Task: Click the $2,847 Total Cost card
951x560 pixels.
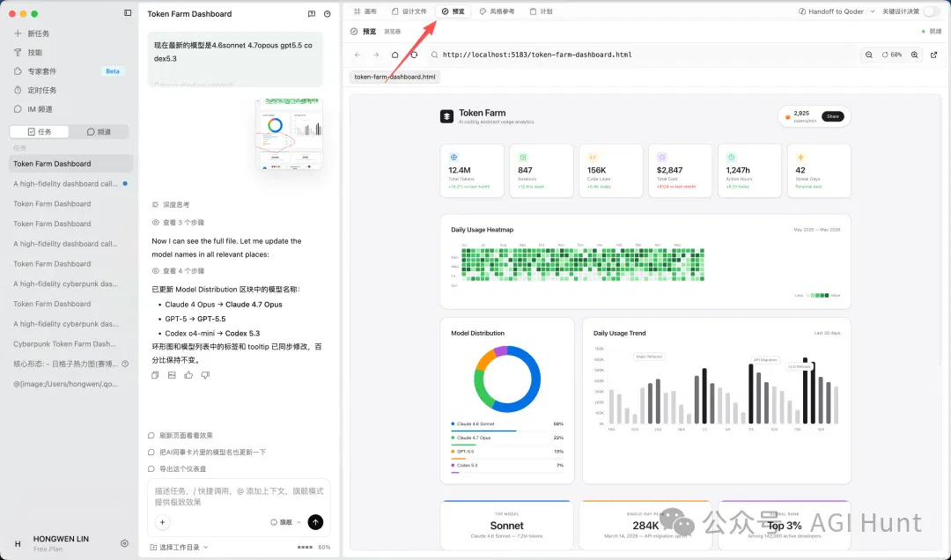Action: coord(680,171)
